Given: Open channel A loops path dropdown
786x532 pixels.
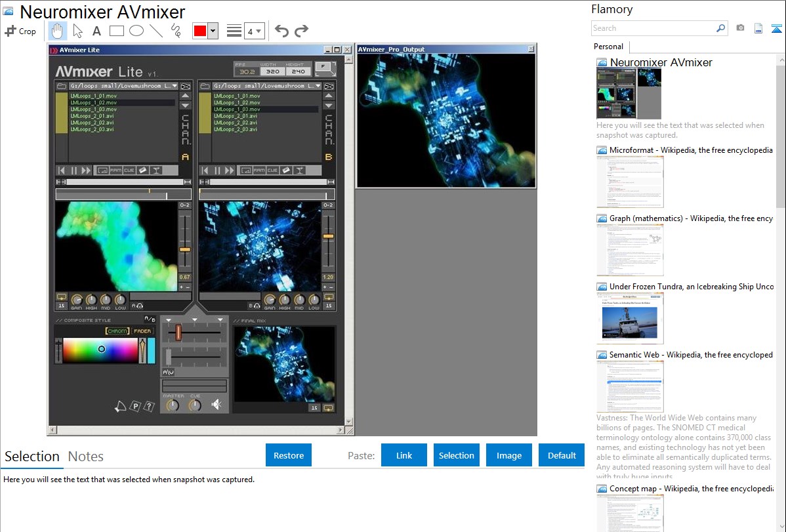Looking at the screenshot, I should coord(175,86).
